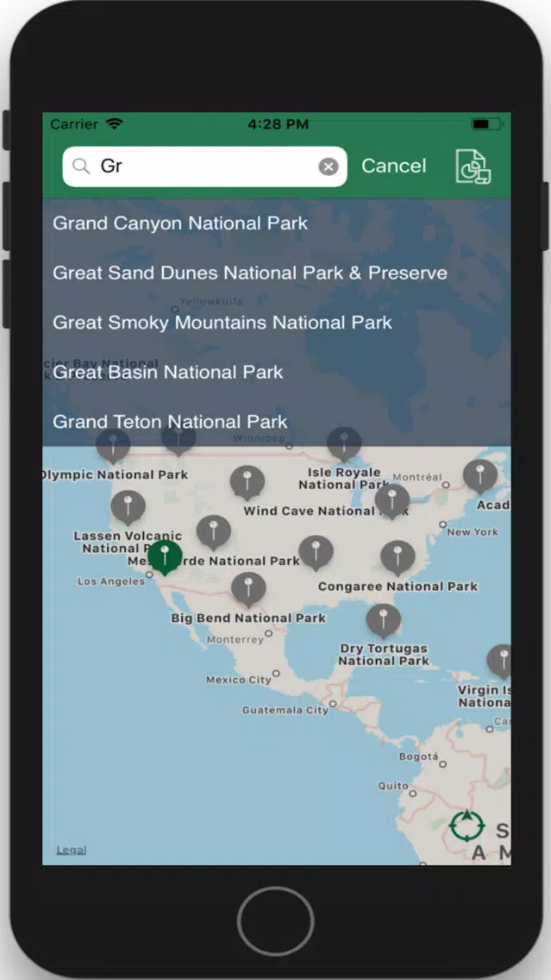Tap the Los Angeles city label
551x980 pixels.
[x=111, y=581]
